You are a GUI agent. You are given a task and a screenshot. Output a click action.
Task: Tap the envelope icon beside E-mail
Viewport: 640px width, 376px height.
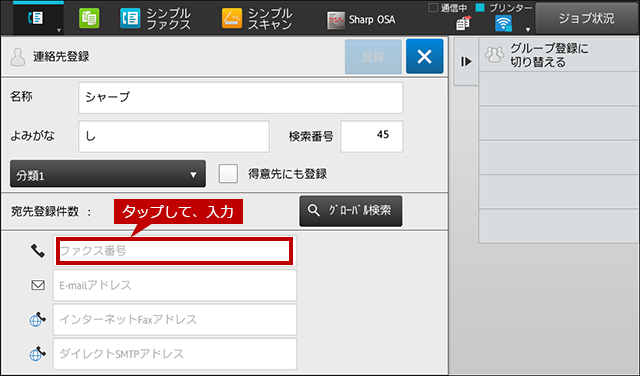point(38,285)
